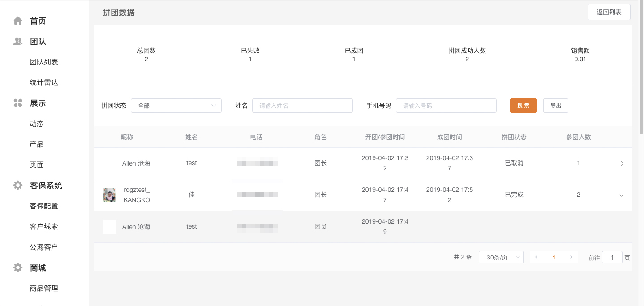Open the 拼团状态 dropdown showing 全部

(176, 106)
